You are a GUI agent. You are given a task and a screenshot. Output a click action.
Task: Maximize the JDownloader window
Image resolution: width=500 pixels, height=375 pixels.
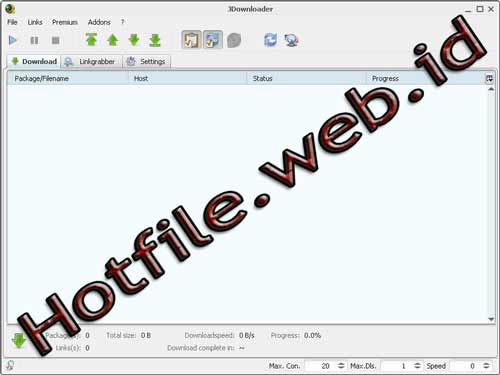point(480,9)
